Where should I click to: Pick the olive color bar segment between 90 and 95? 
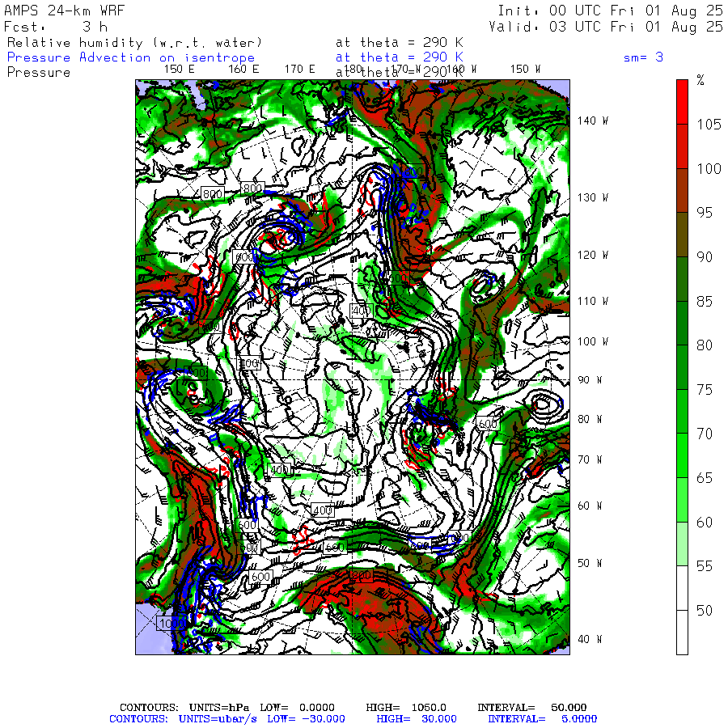pyautogui.click(x=682, y=235)
